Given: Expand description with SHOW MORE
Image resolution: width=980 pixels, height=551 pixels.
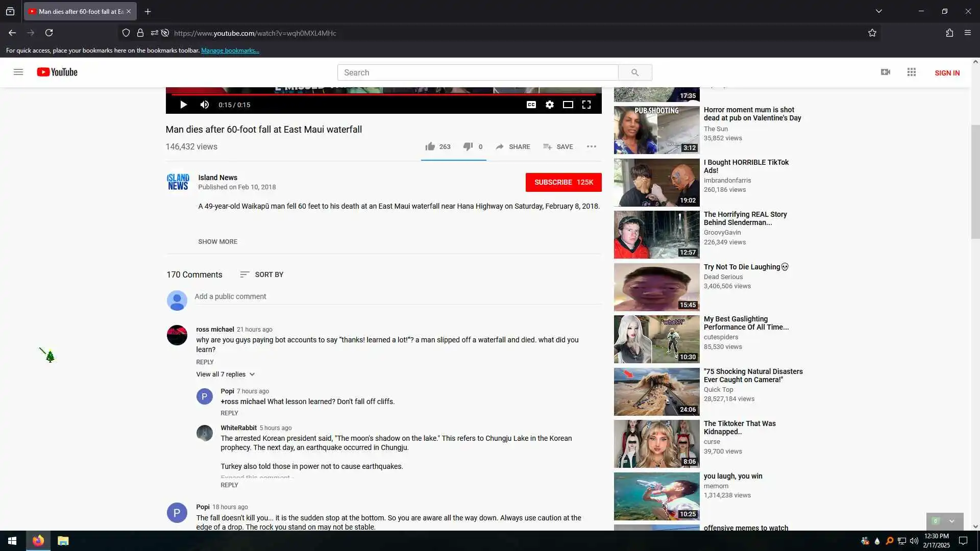Looking at the screenshot, I should pyautogui.click(x=217, y=242).
